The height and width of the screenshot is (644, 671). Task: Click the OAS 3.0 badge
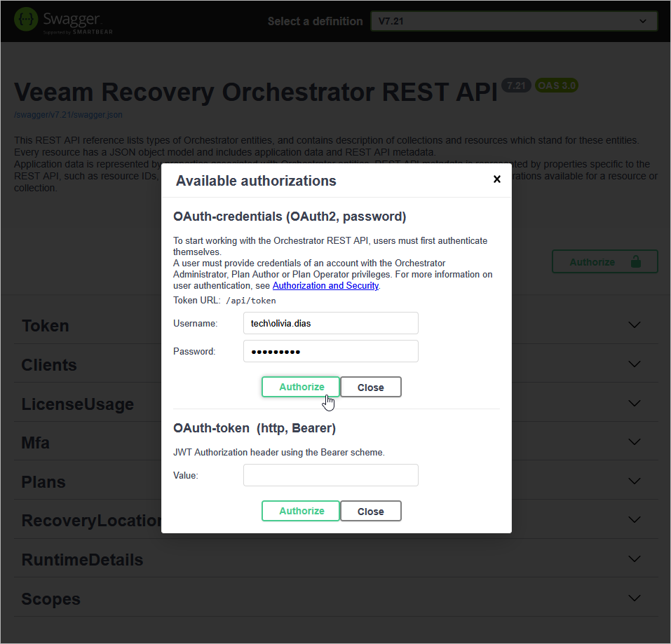[556, 85]
